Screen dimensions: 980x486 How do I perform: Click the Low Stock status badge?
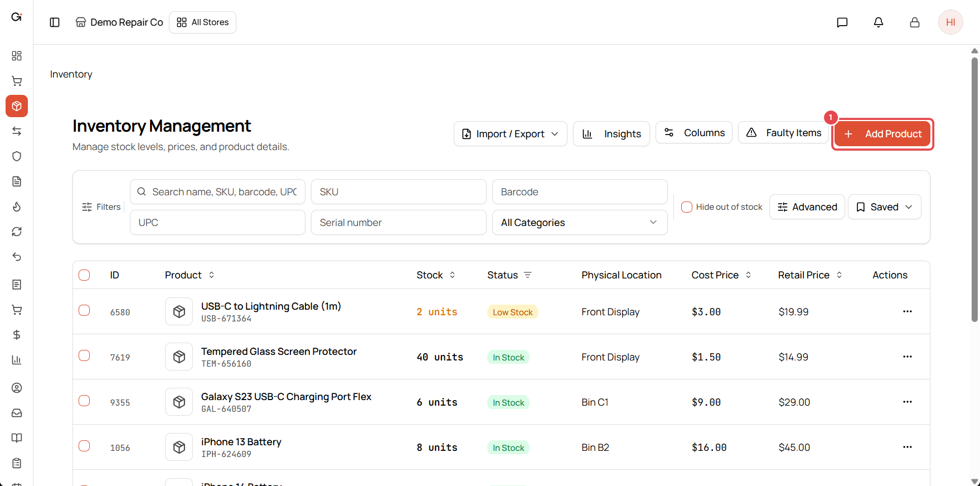point(513,312)
